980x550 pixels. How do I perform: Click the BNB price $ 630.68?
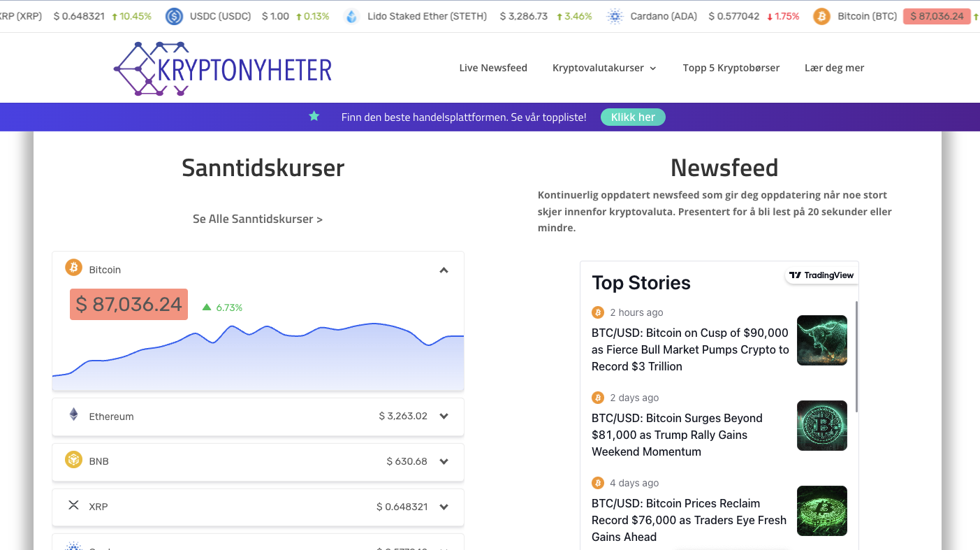[x=407, y=461]
